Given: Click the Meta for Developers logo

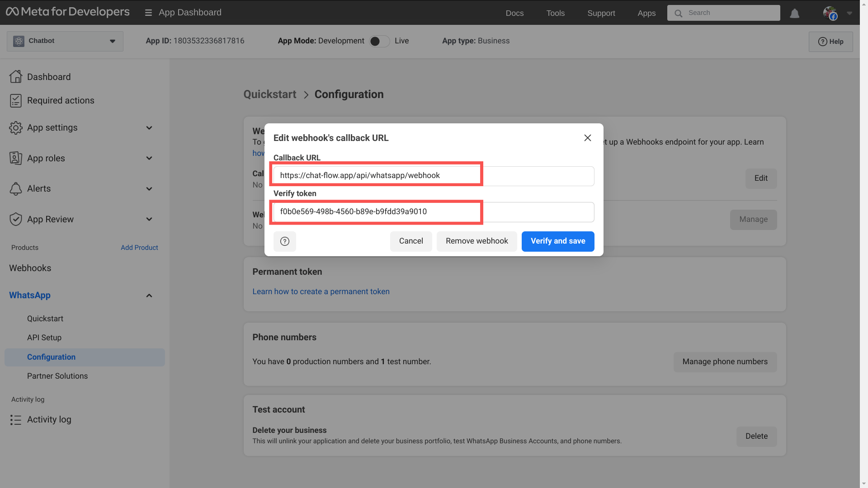Looking at the screenshot, I should tap(67, 12).
